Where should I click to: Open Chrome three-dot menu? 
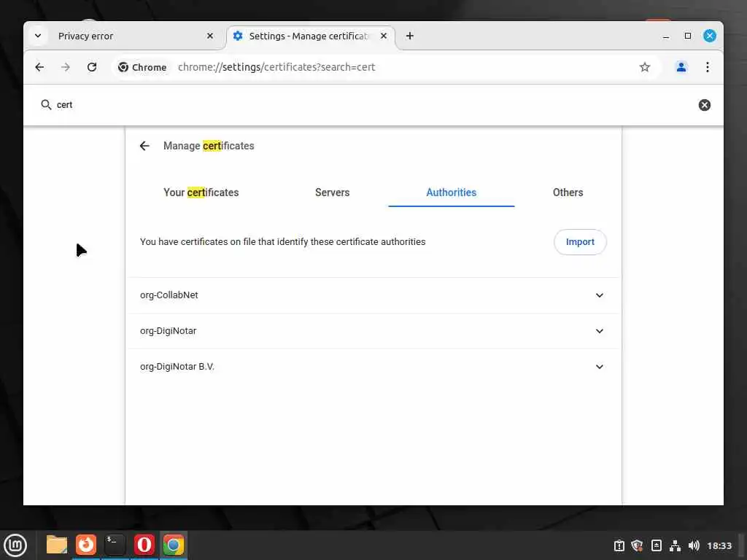tap(708, 67)
